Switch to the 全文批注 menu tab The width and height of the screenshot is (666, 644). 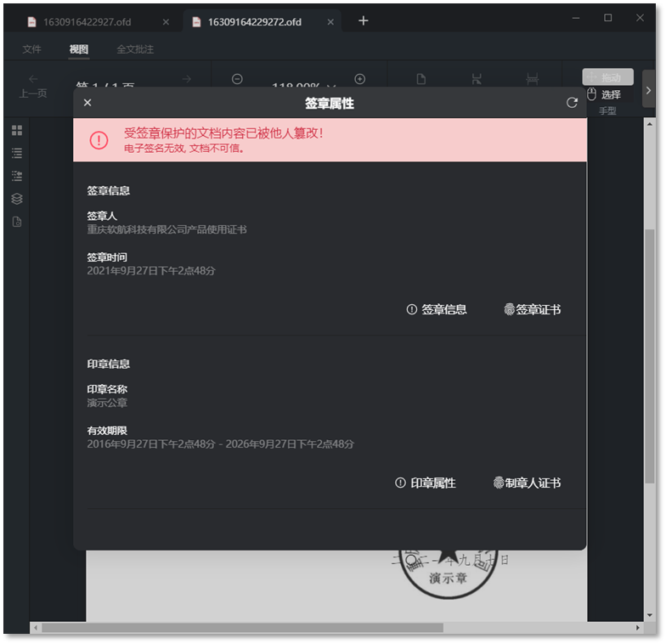(x=135, y=49)
